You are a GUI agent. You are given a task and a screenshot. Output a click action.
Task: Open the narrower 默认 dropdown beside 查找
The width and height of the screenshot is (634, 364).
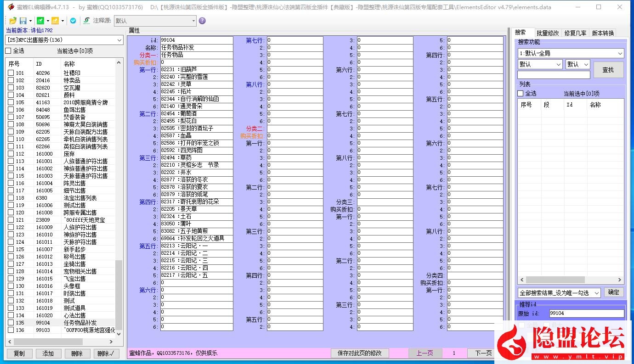point(577,64)
